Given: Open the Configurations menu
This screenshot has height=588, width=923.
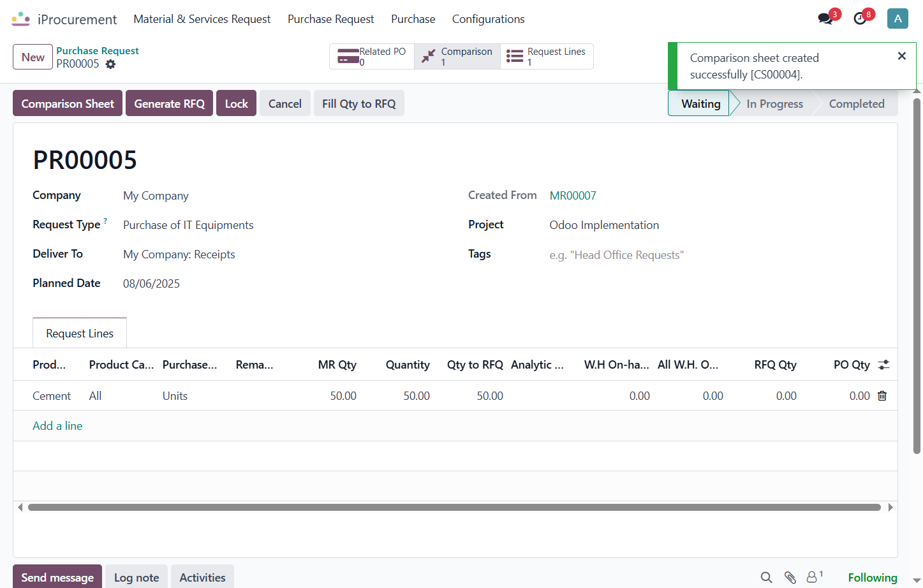Looking at the screenshot, I should pos(489,19).
